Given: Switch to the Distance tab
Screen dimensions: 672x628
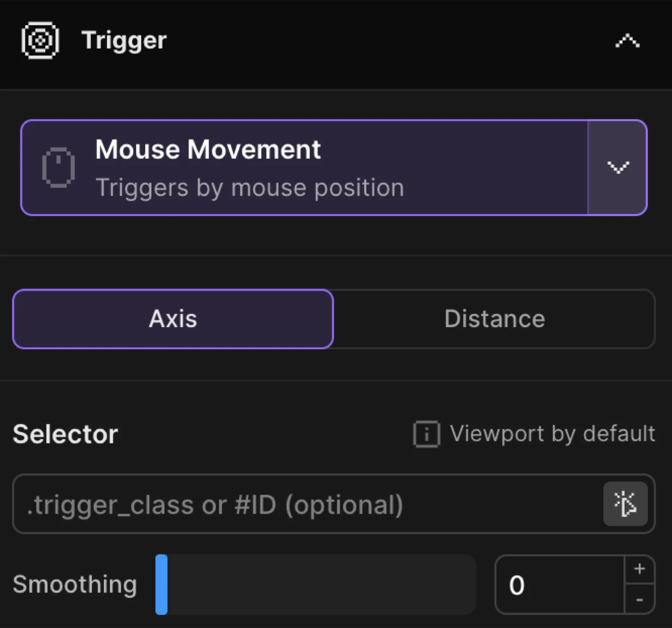Looking at the screenshot, I should (494, 319).
